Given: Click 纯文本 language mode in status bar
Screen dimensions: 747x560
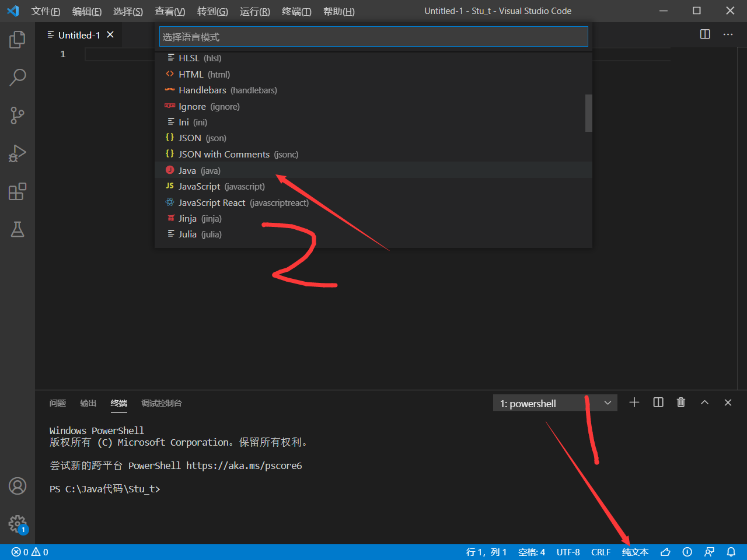Looking at the screenshot, I should pyautogui.click(x=636, y=552).
